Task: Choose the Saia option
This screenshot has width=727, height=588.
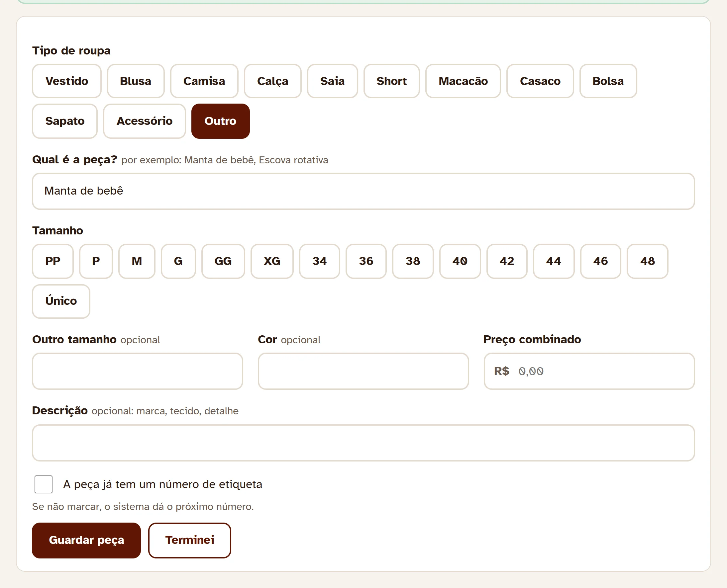Action: tap(332, 81)
